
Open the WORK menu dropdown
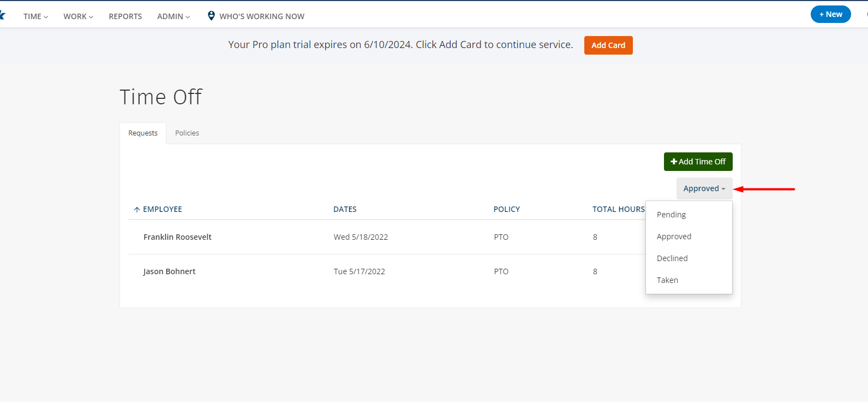click(78, 16)
